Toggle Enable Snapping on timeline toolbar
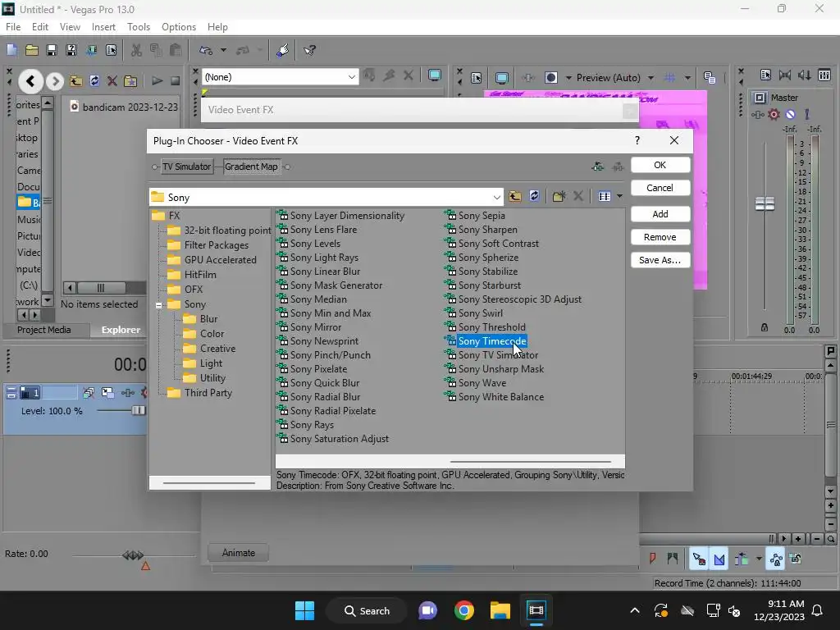Image resolution: width=840 pixels, height=630 pixels. click(x=699, y=559)
